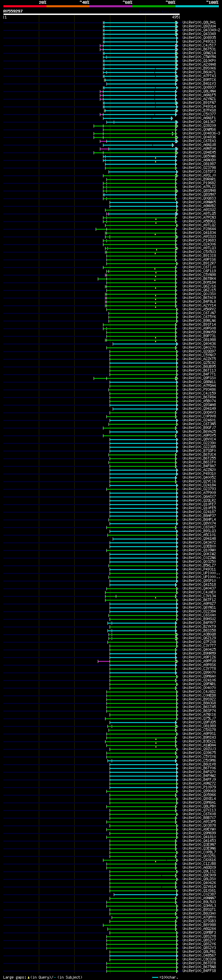Select hit label UniRef100_Q04836-3
The width and height of the screenshot is (222, 980).
[201, 133]
